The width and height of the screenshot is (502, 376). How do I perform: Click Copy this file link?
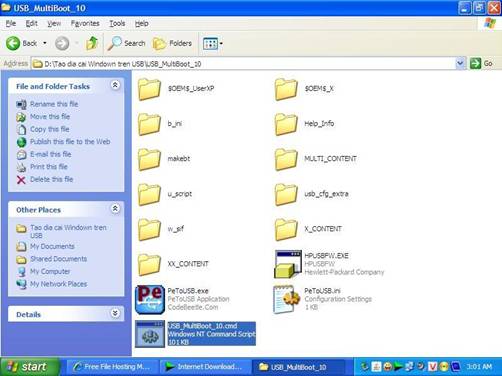[x=50, y=129]
